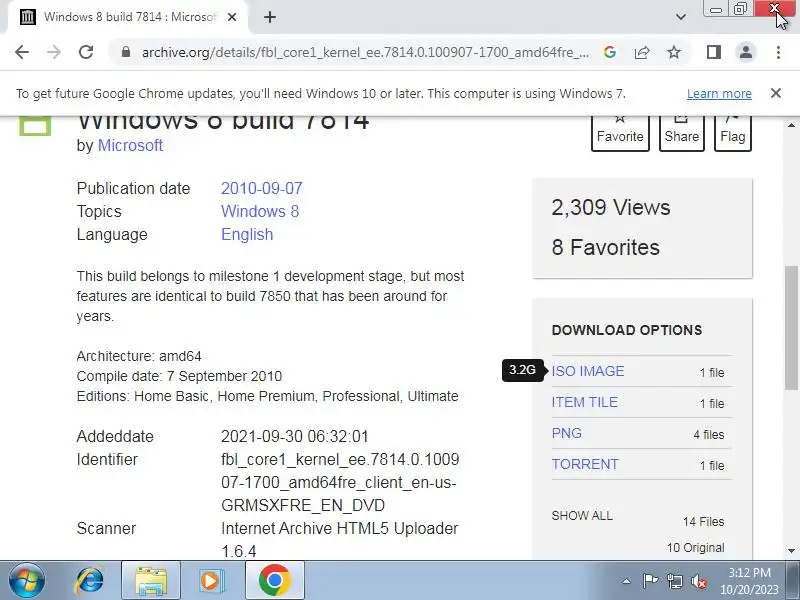Click the share page icon in address bar
Viewport: 800px width, 600px height.
pos(642,52)
